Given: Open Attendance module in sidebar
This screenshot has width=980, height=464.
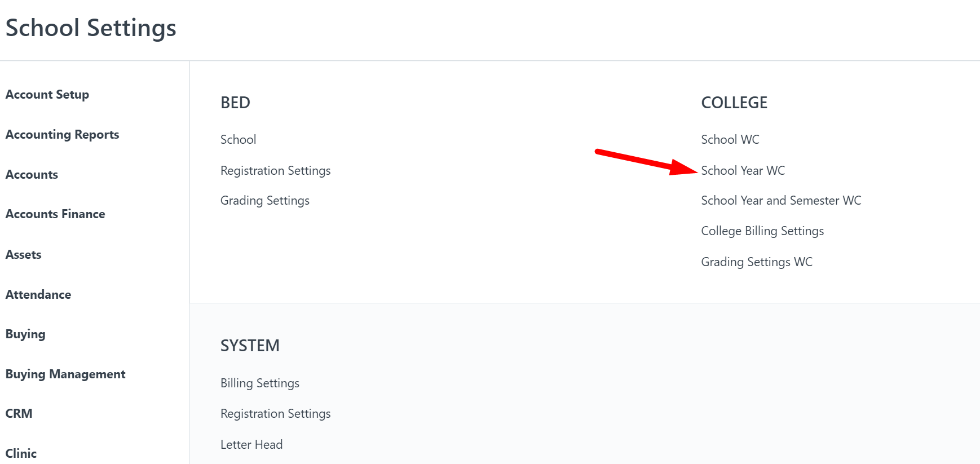Looking at the screenshot, I should (x=38, y=295).
